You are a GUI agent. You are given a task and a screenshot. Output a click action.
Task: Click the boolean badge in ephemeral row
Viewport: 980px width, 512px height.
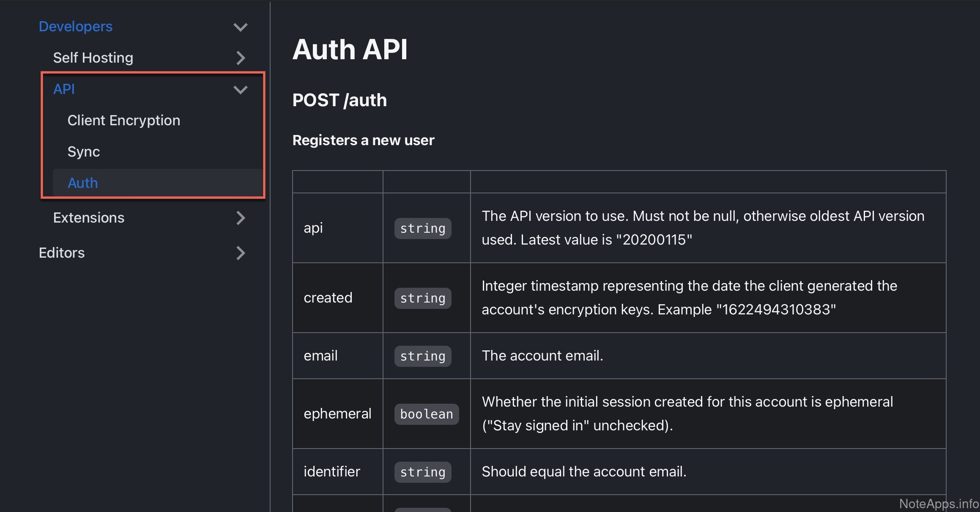(x=426, y=414)
